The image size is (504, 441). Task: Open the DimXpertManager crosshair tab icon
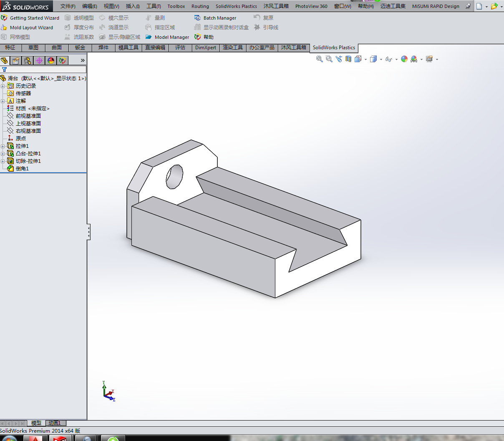39,61
